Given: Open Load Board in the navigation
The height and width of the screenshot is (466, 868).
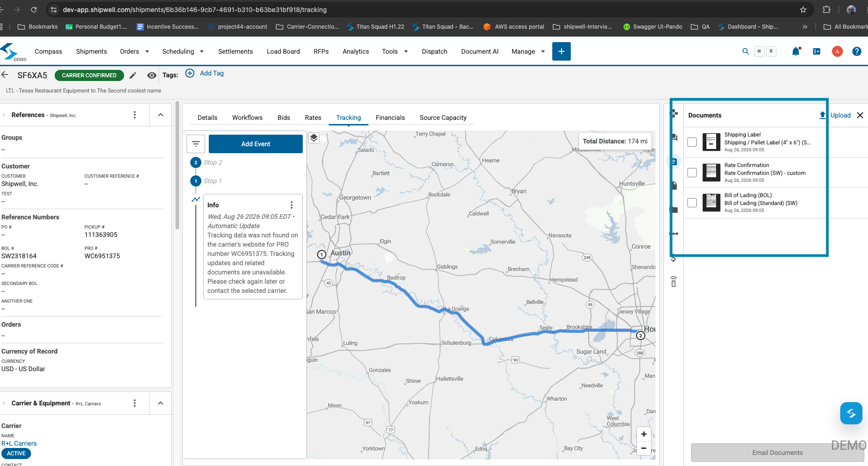Looking at the screenshot, I should pos(283,51).
